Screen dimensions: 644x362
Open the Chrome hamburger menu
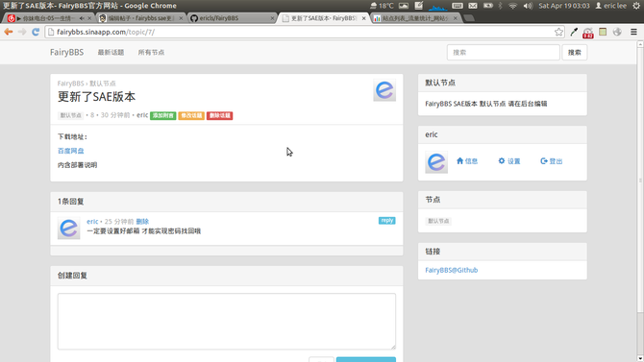(633, 32)
